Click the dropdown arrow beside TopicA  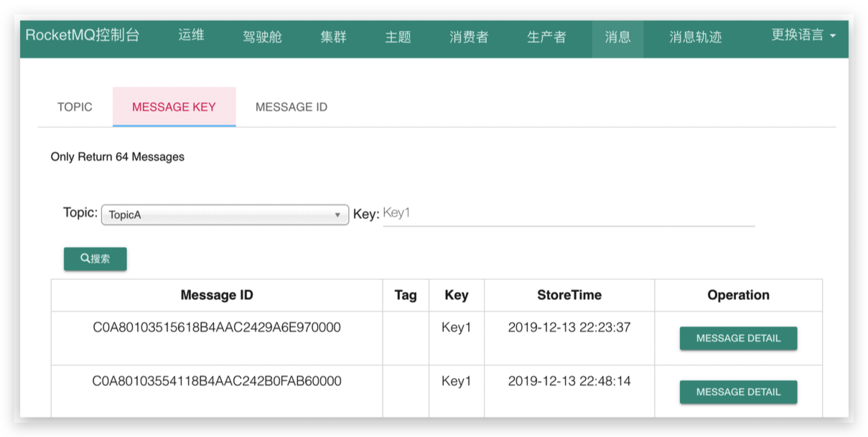click(x=337, y=214)
